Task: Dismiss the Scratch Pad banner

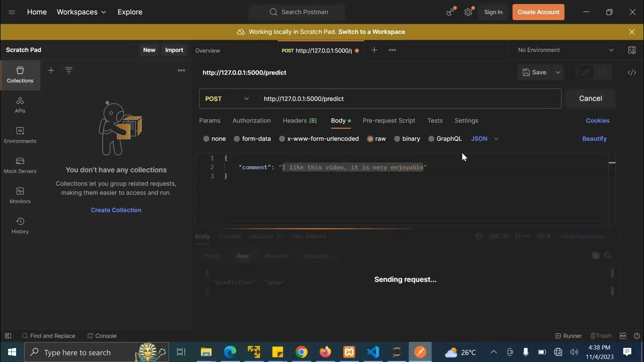Action: point(632,32)
